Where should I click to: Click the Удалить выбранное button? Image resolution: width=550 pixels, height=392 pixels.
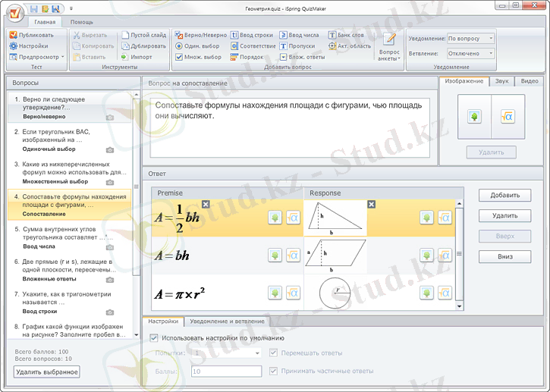tap(46, 372)
